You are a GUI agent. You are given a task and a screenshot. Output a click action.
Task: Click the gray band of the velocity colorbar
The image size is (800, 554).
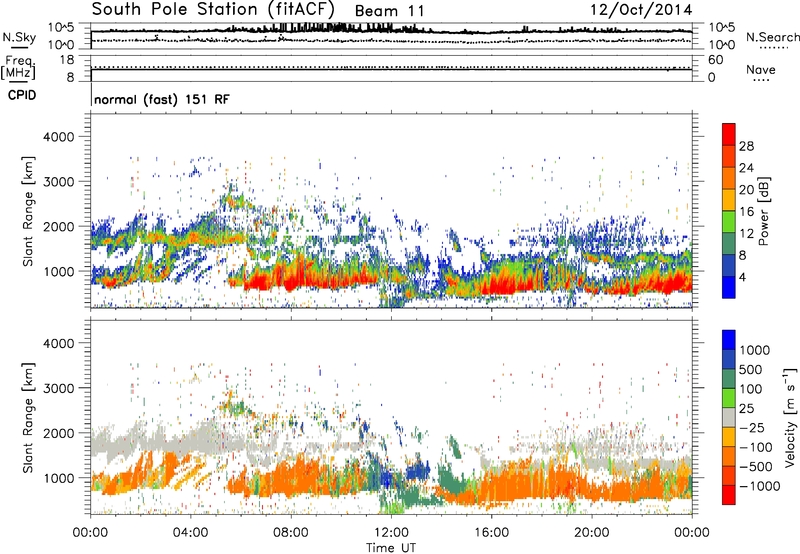[x=729, y=417]
